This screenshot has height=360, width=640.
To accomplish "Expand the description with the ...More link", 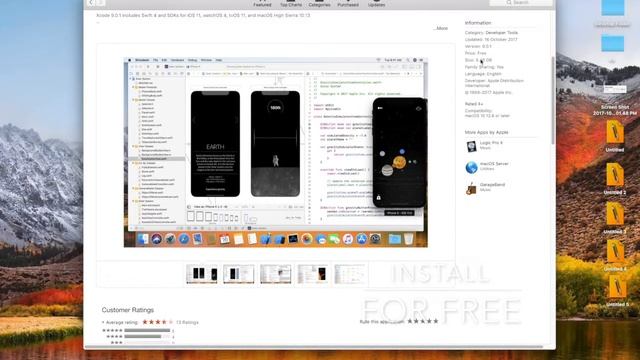I will tap(441, 28).
